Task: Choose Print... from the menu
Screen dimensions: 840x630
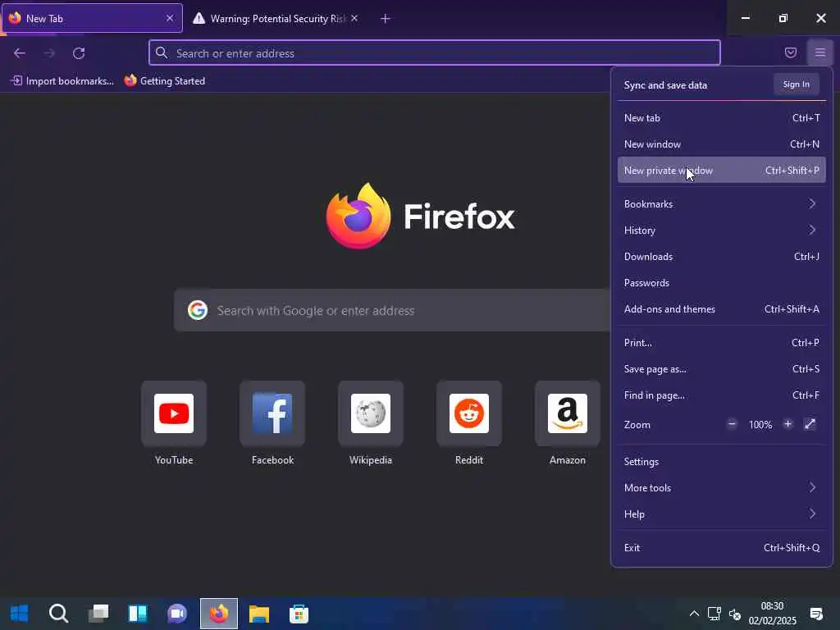Action: (x=721, y=342)
